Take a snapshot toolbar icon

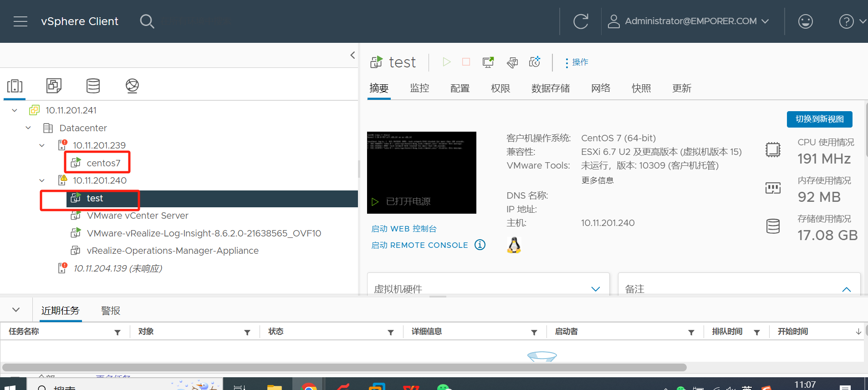(x=535, y=62)
